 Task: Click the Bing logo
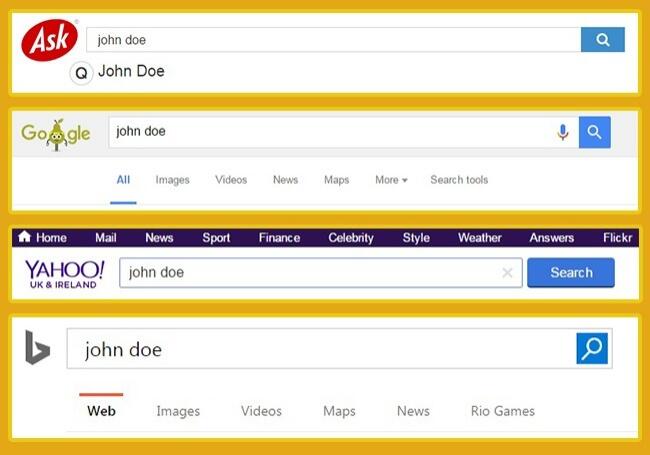[37, 347]
